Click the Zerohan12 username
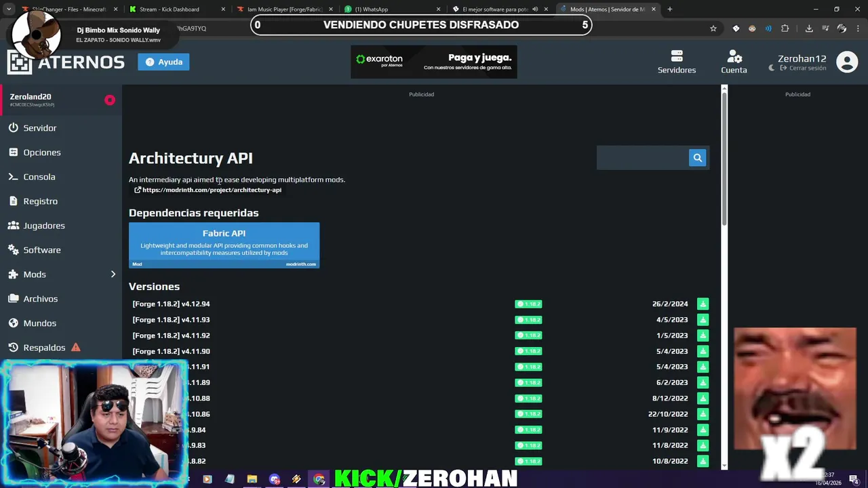Viewport: 868px width, 488px height. [802, 58]
